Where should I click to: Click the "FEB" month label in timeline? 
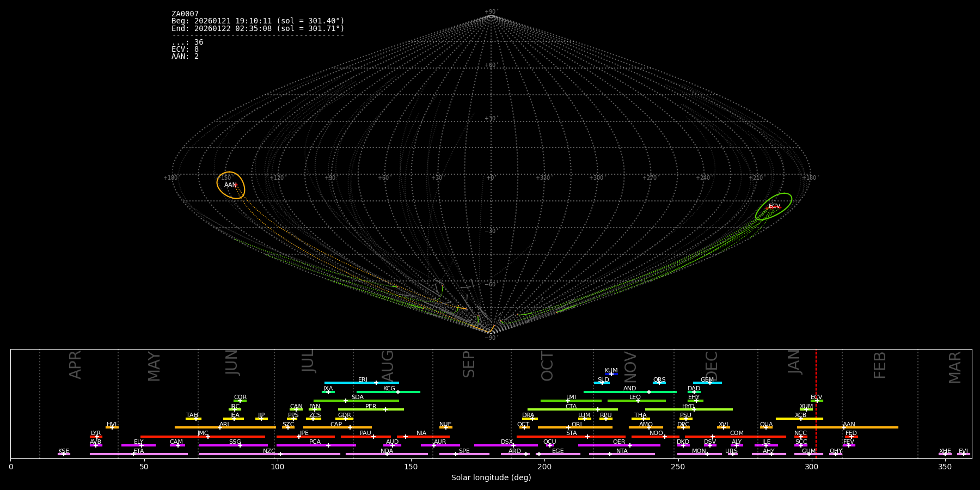(x=880, y=365)
